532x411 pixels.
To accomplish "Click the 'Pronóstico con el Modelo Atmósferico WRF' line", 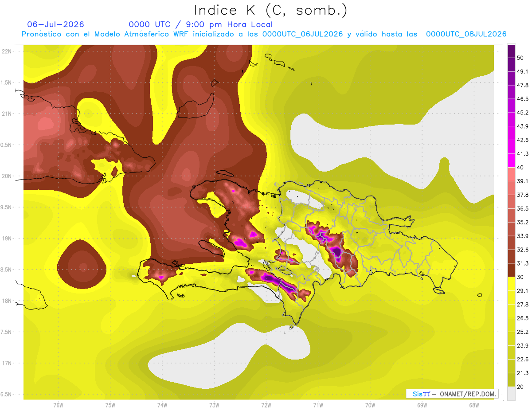I will (x=264, y=34).
